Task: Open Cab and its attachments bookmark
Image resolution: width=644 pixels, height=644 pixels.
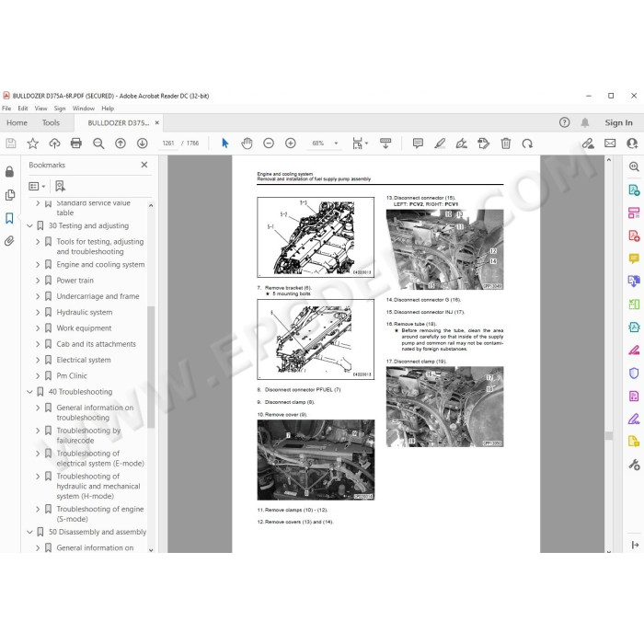Action: (x=96, y=344)
